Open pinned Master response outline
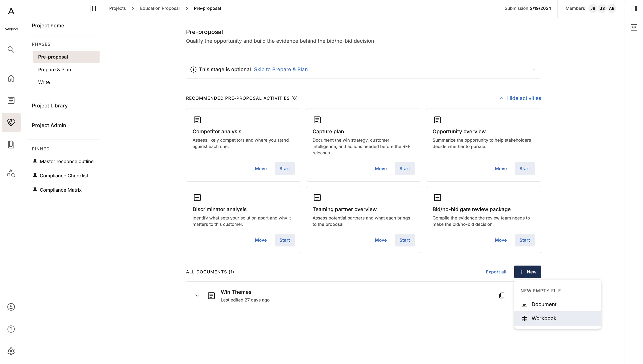643x364 pixels. [x=63, y=162]
